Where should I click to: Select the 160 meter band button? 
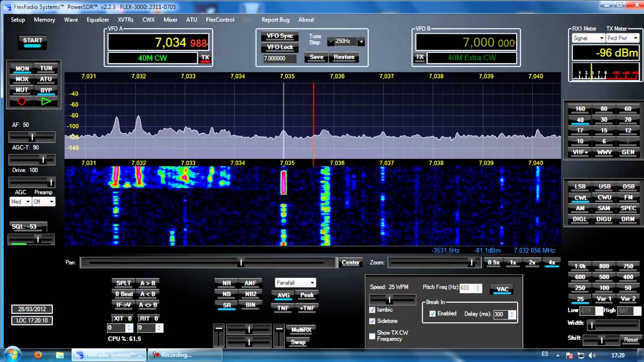(580, 109)
